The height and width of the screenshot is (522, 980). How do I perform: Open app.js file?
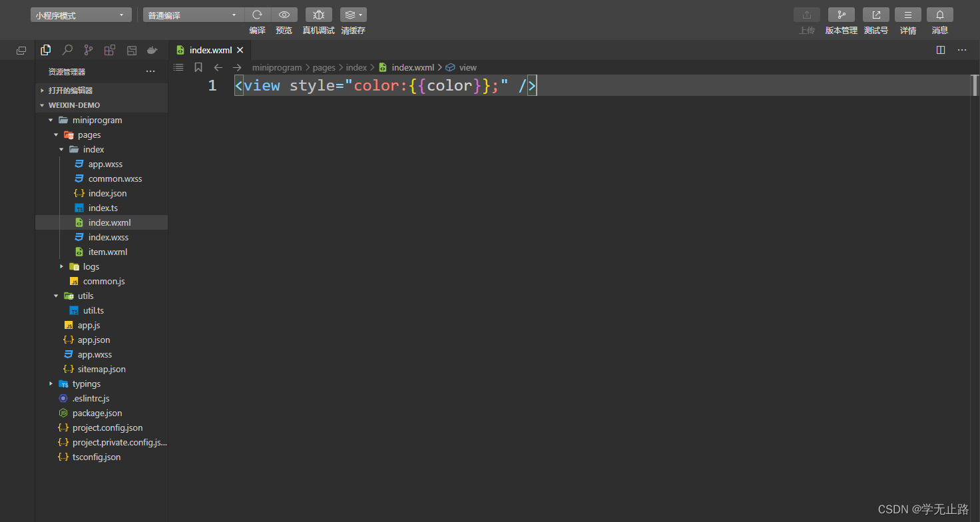[x=101, y=326]
